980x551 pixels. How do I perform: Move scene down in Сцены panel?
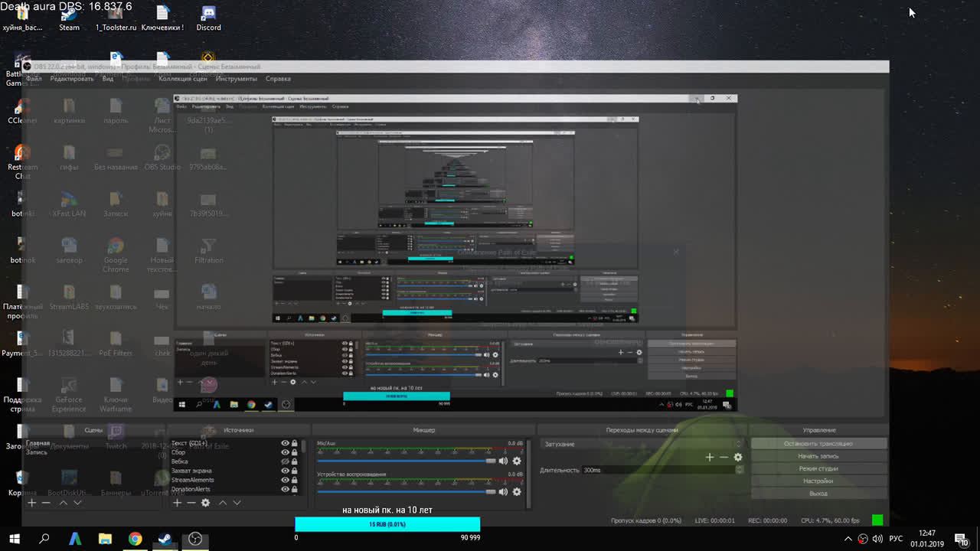(x=77, y=503)
